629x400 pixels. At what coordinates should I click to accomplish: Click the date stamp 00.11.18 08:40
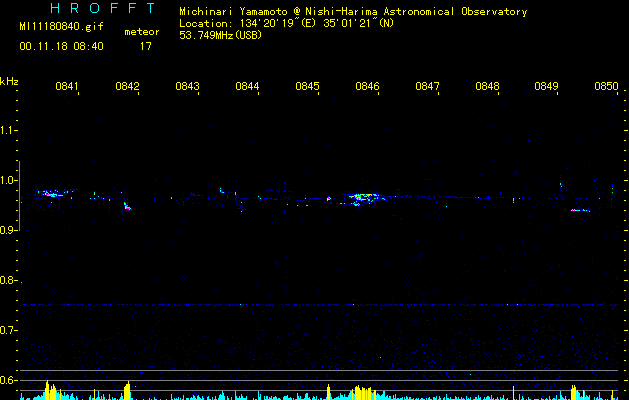tap(61, 46)
